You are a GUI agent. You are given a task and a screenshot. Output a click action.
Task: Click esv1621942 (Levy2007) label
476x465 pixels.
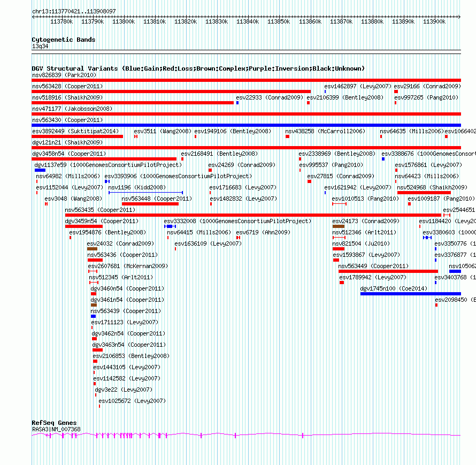(x=358, y=187)
